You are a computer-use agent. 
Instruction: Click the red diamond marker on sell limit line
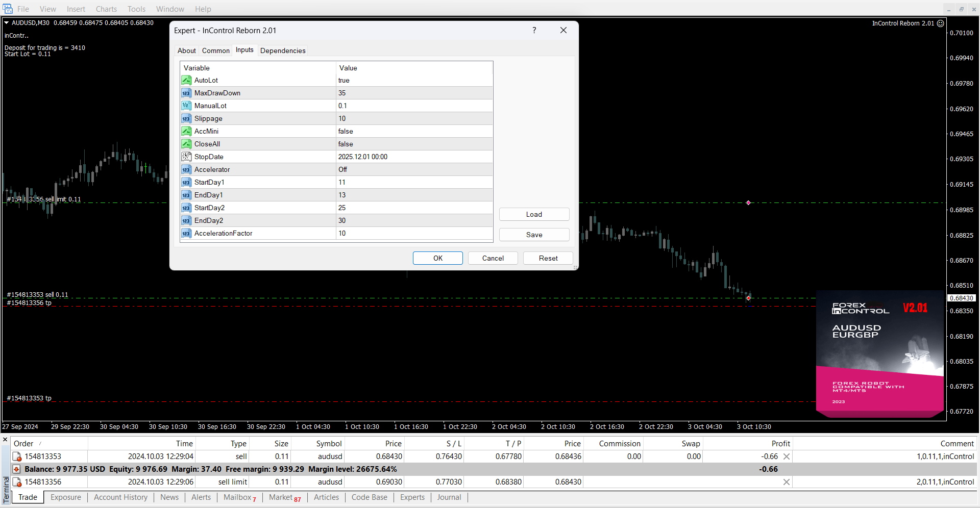coord(748,203)
